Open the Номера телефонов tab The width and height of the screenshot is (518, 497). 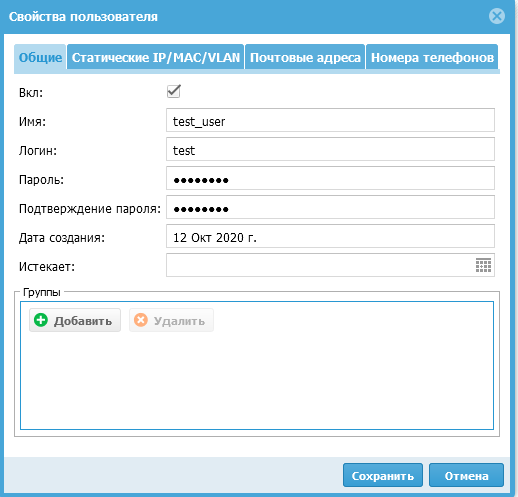pos(432,57)
